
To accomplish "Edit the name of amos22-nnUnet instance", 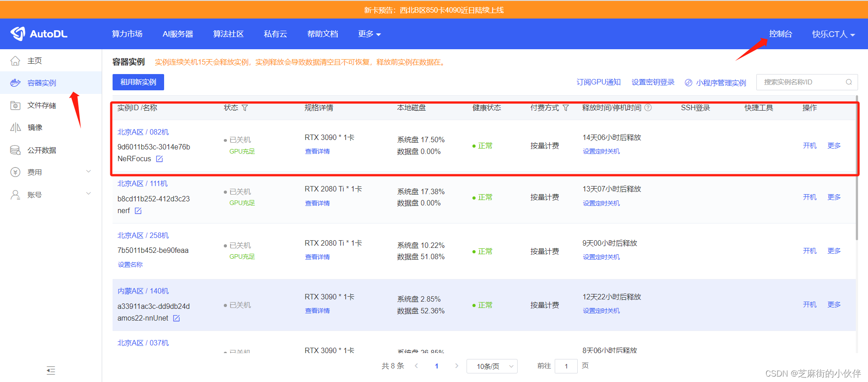I will [x=176, y=318].
